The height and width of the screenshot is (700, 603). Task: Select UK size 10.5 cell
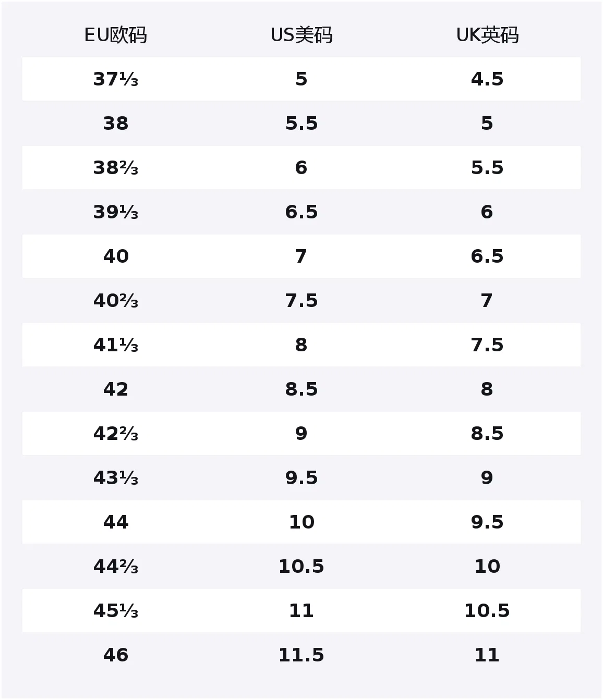tap(487, 611)
